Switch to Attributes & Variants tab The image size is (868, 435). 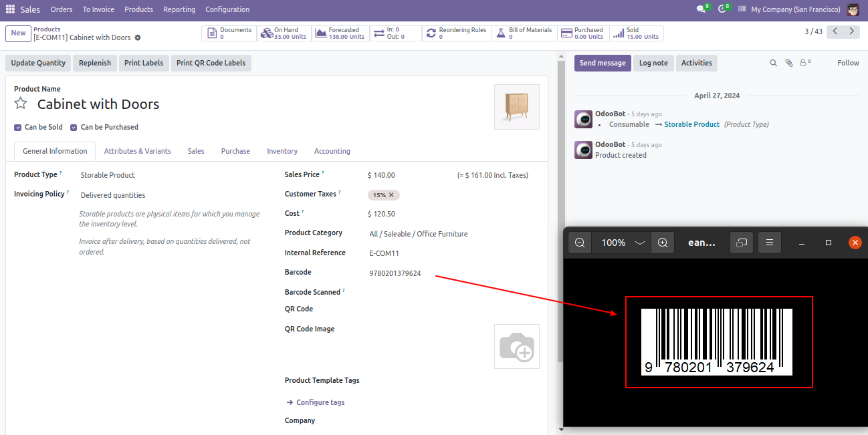pos(138,151)
